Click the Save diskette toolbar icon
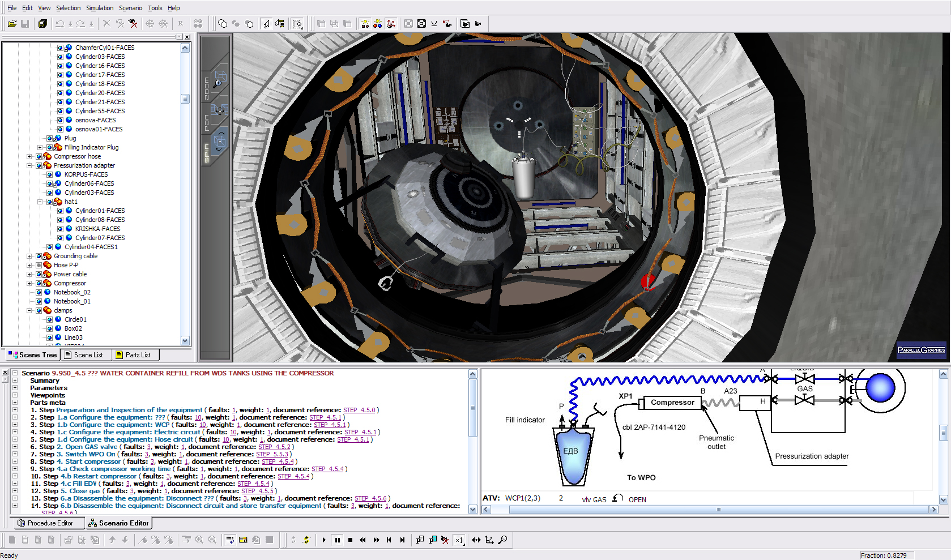951x560 pixels. 25,24
